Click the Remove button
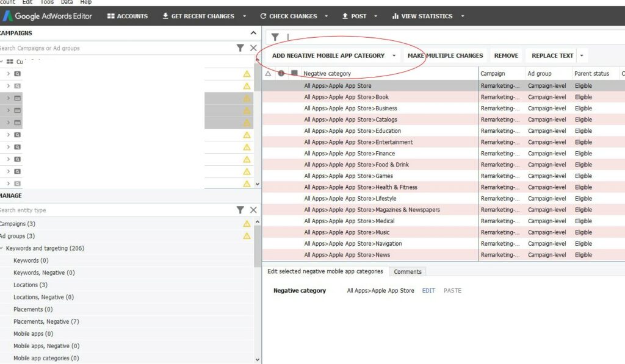 (506, 55)
